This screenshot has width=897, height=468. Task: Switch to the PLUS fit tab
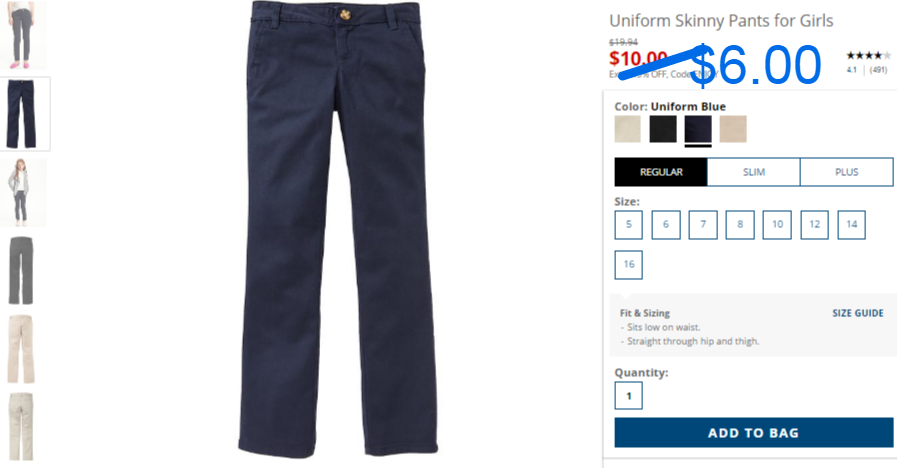tap(847, 172)
